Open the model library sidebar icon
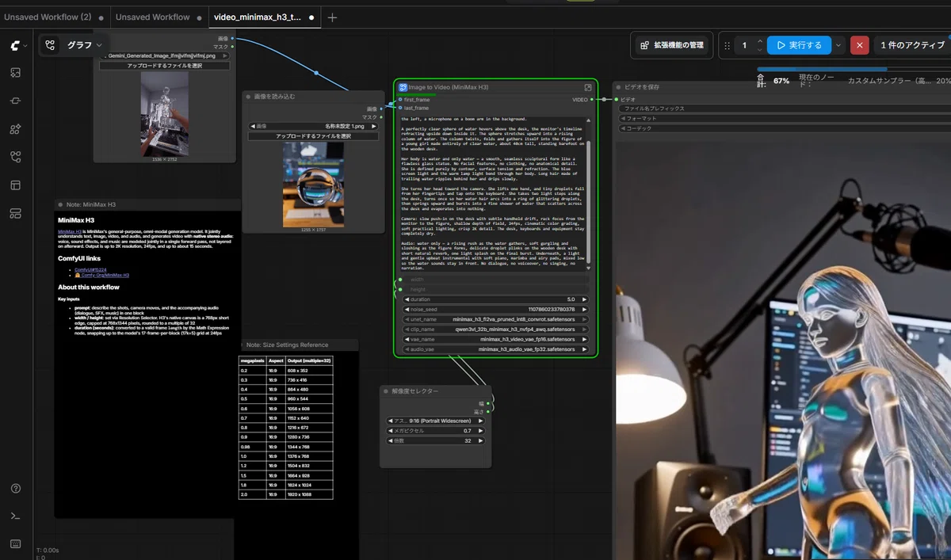 (15, 213)
